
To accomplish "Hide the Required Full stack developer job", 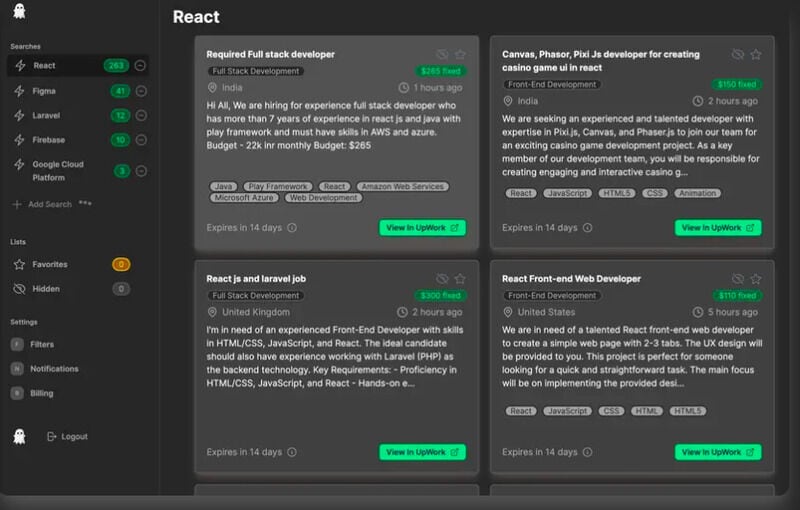I will pos(442,54).
